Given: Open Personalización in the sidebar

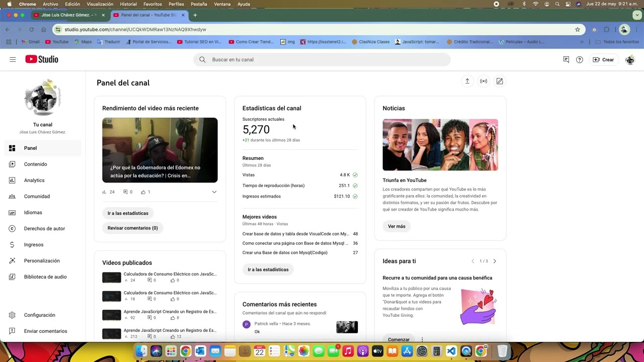Looking at the screenshot, I should point(43,260).
